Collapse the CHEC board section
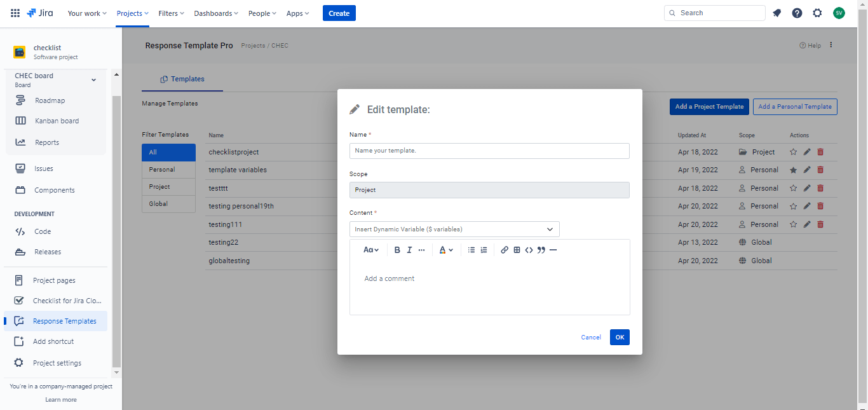This screenshot has height=410, width=868. (x=93, y=79)
